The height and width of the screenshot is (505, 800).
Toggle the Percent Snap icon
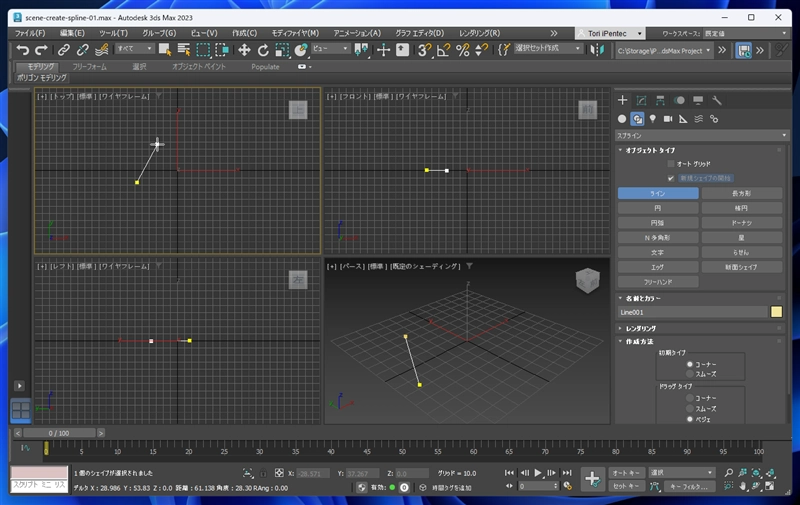tap(462, 49)
